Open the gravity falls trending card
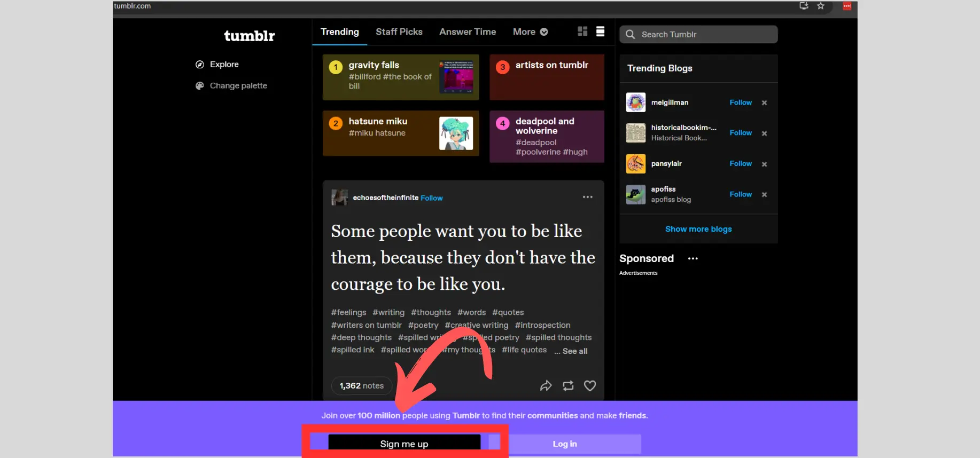Screen dimensions: 980x458 401,77
